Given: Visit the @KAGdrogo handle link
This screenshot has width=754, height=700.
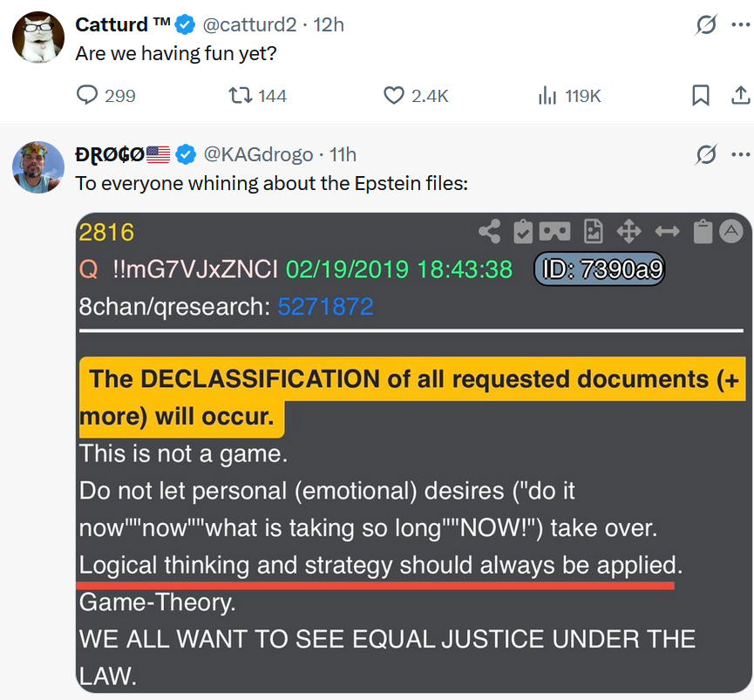Looking at the screenshot, I should (258, 154).
